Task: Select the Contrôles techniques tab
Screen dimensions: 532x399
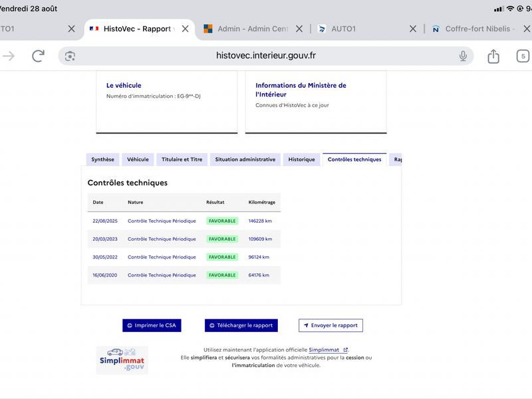Action: 354,160
